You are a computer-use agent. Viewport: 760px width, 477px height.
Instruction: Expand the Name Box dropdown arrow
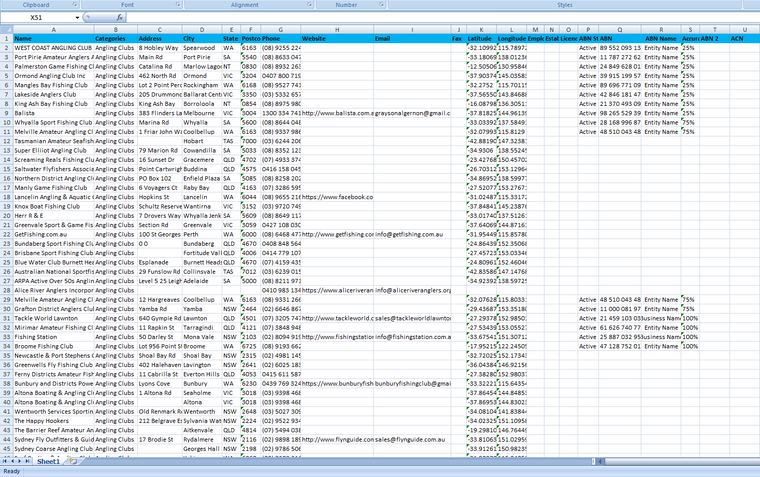78,18
